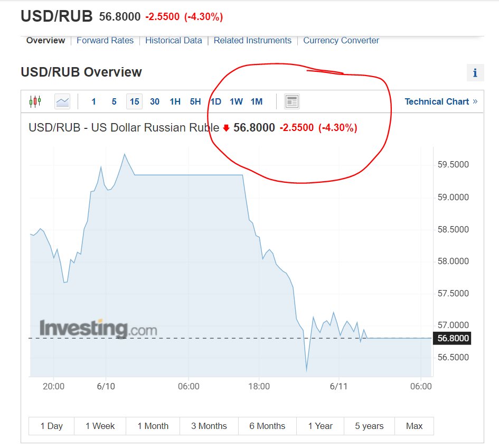Choose the 1H interval
The image size is (499, 448).
(175, 101)
